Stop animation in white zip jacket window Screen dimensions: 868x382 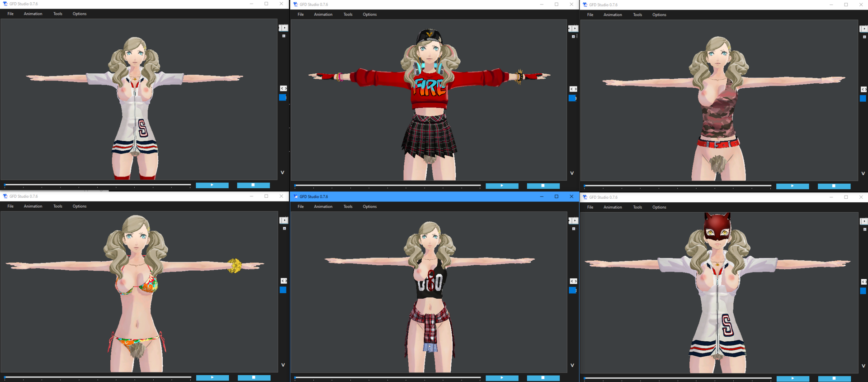[253, 185]
